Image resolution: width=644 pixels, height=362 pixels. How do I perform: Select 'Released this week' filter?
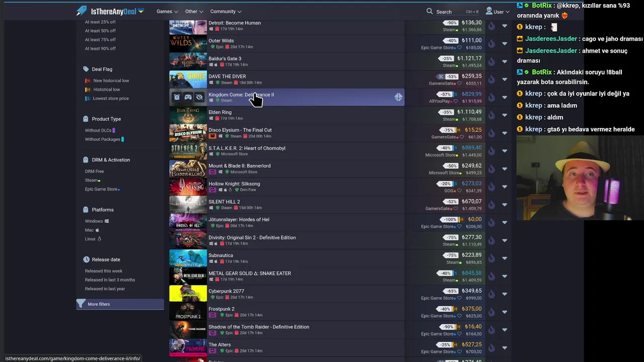tap(104, 271)
